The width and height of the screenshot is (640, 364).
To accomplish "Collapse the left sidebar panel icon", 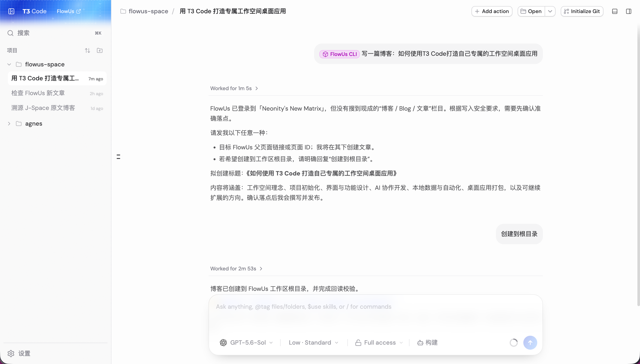I will click(x=11, y=11).
